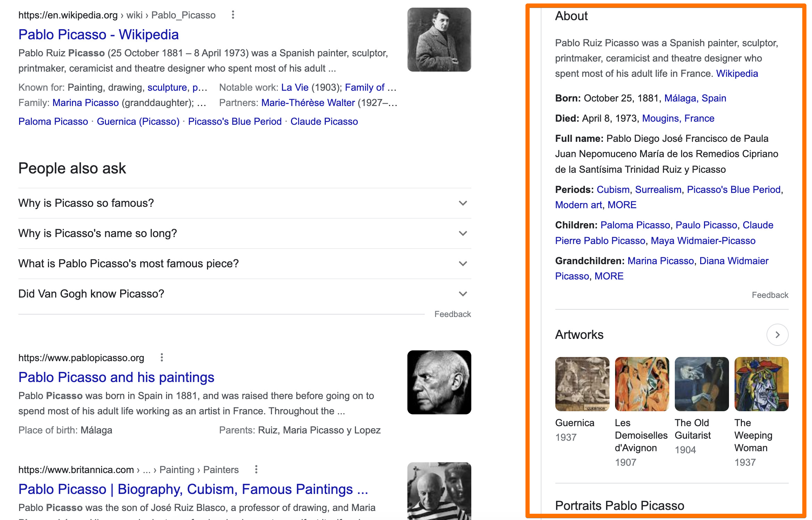Click Feedback in the knowledge panel

pyautogui.click(x=770, y=294)
